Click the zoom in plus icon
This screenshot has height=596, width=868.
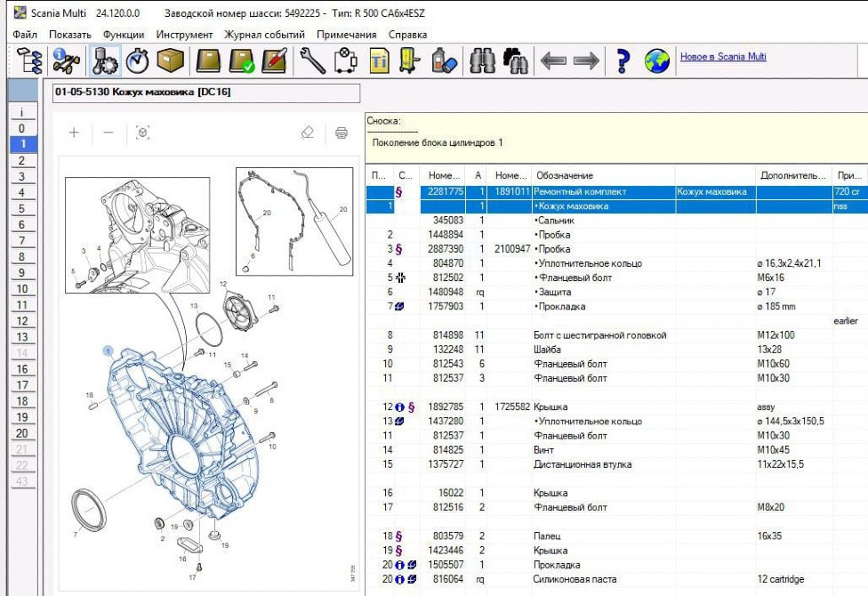click(x=74, y=133)
